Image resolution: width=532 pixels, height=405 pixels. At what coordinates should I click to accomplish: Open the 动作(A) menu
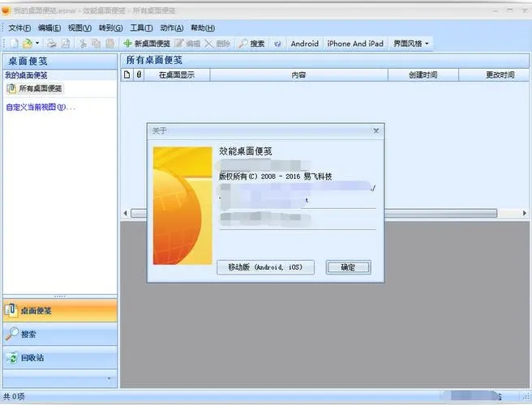[x=172, y=28]
